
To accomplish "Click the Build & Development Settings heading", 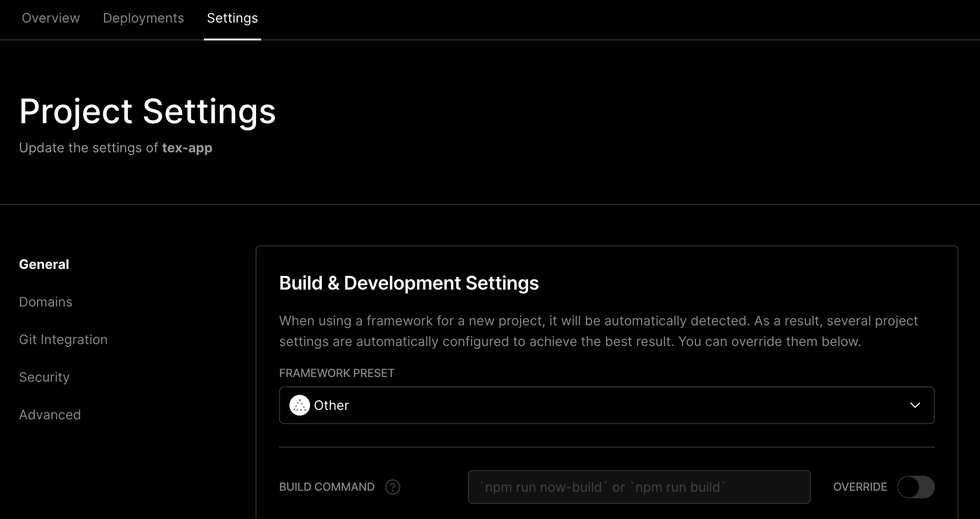I will 409,283.
